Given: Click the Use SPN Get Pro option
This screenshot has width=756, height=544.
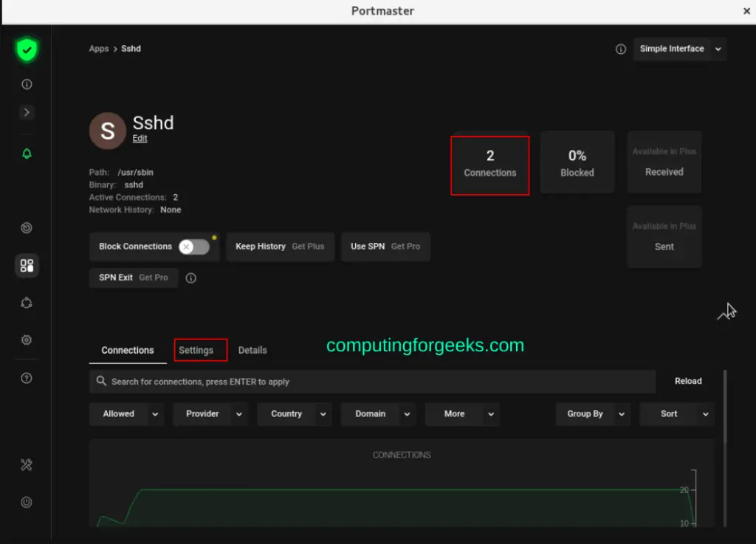Looking at the screenshot, I should click(385, 247).
